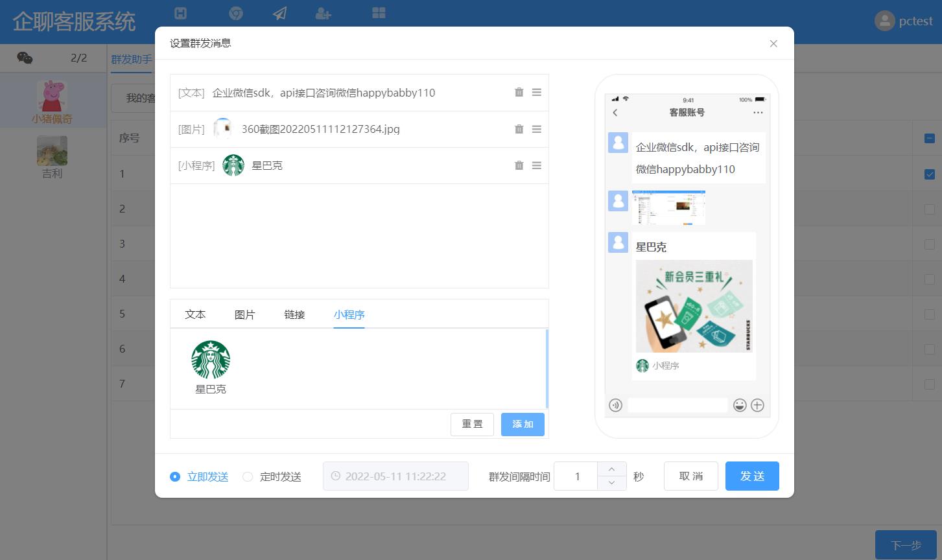942x560 pixels.
Task: Select the 星巴克 mini-program logo to add
Action: coord(211,360)
